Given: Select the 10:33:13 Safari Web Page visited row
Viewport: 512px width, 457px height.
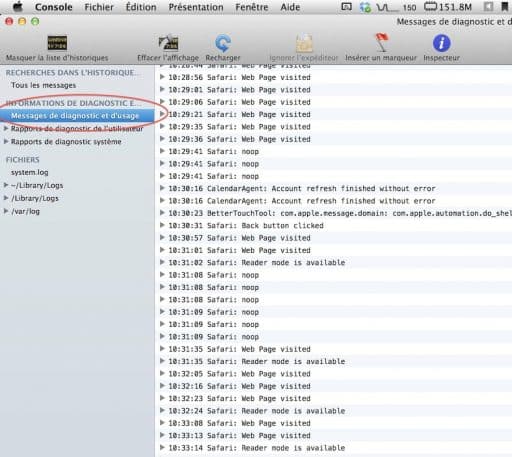Looking at the screenshot, I should pyautogui.click(x=333, y=435).
